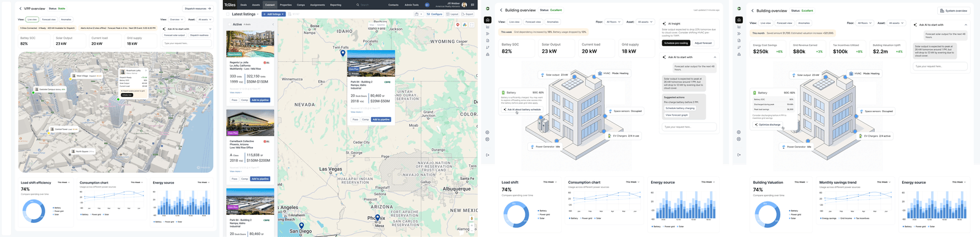Click the Regents La Jolla listing photo
Image resolution: width=980 pixels, height=237 pixels.
pyautogui.click(x=251, y=43)
